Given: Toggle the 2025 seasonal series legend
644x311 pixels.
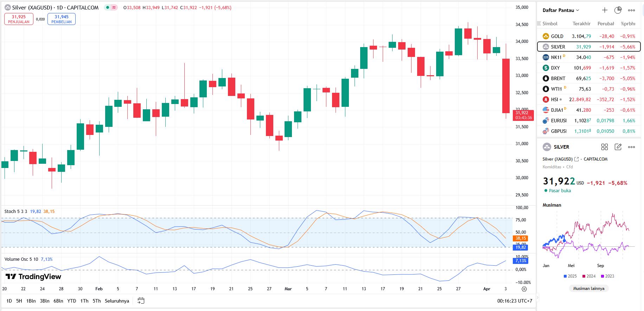Looking at the screenshot, I should (x=570, y=276).
